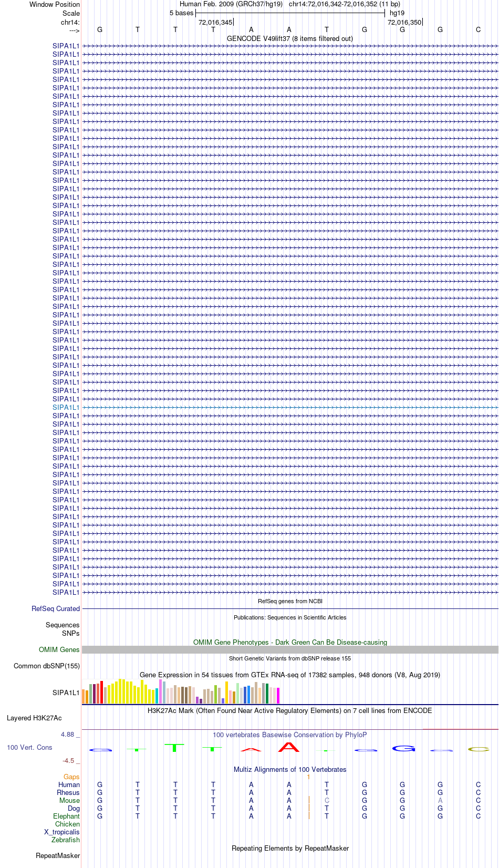This screenshot has height=868, width=499.
Task: Select the 'Elephant' alignment row label
Action: pos(66,816)
